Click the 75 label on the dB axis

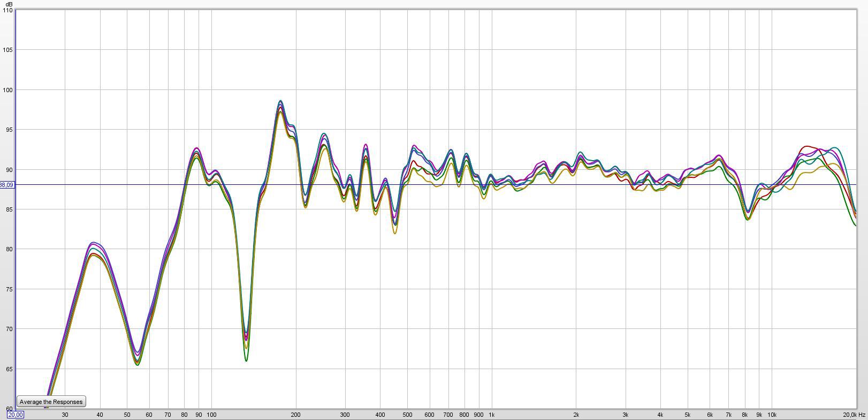click(x=10, y=289)
